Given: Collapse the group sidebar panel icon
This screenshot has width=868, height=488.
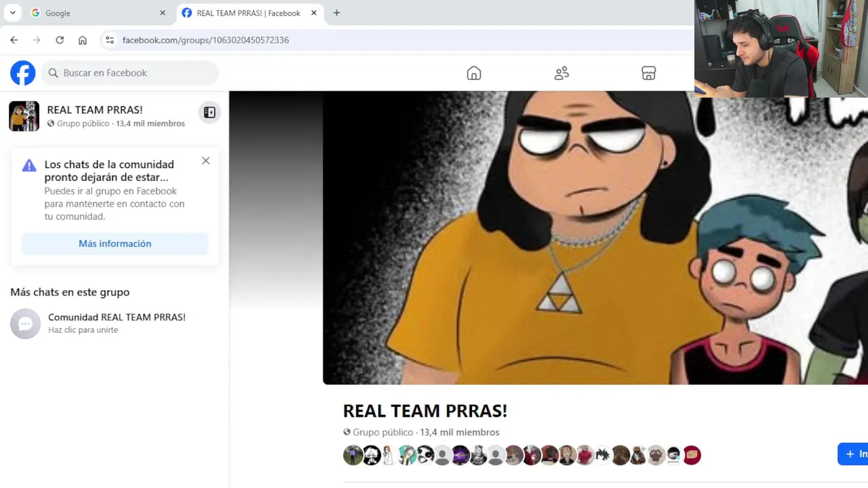Looking at the screenshot, I should (210, 113).
